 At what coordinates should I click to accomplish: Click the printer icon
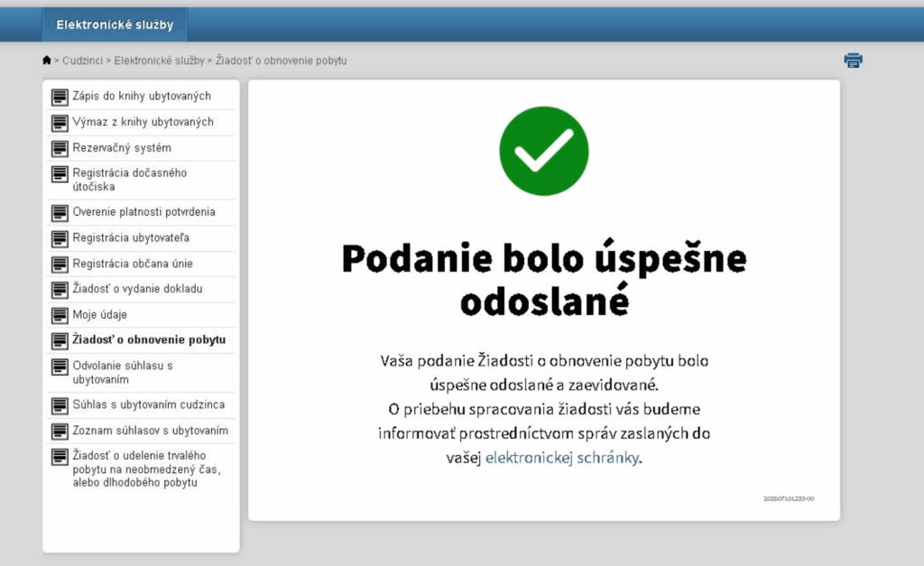tap(853, 60)
